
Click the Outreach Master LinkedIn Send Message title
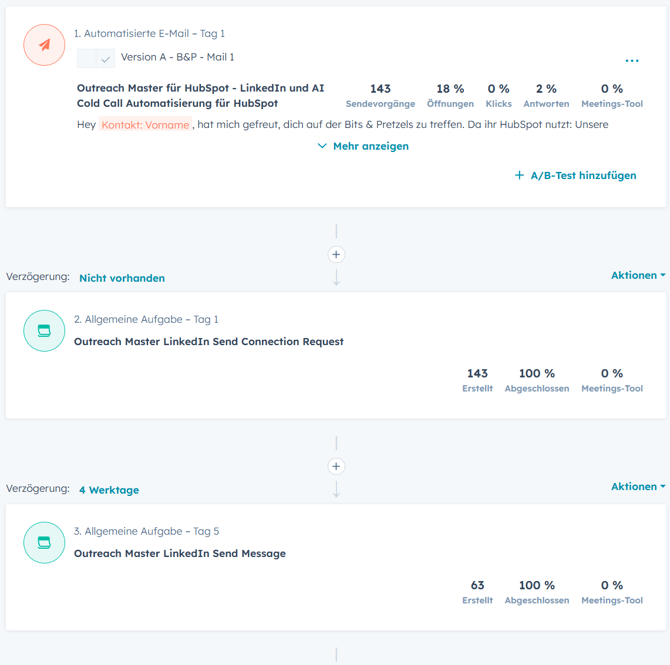tap(180, 554)
